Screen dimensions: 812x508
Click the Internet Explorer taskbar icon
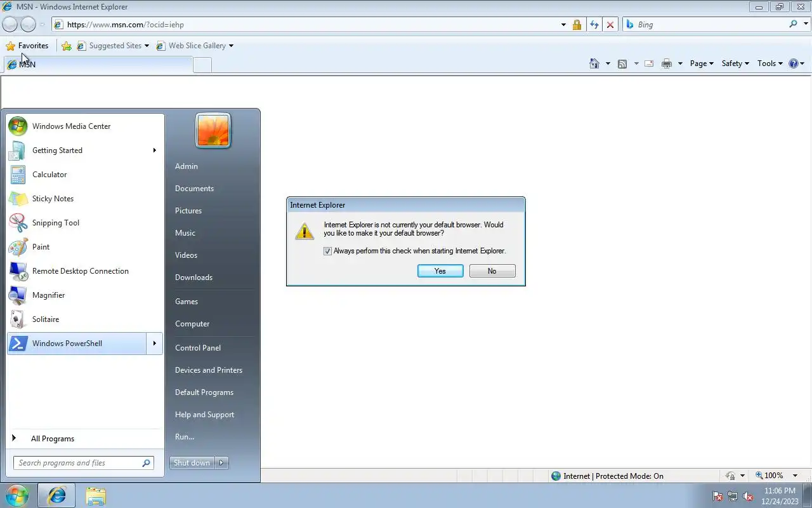point(56,495)
